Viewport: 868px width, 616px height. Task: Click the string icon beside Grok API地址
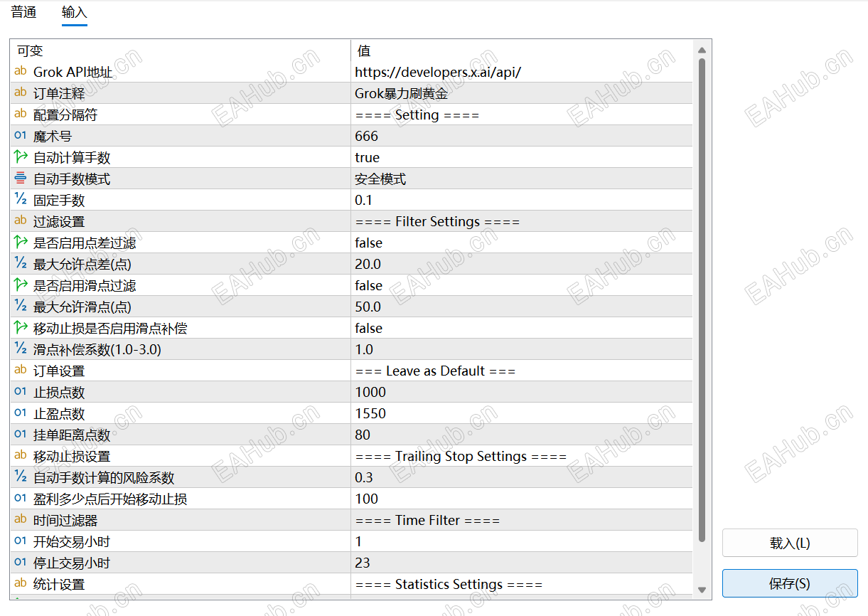[20, 71]
